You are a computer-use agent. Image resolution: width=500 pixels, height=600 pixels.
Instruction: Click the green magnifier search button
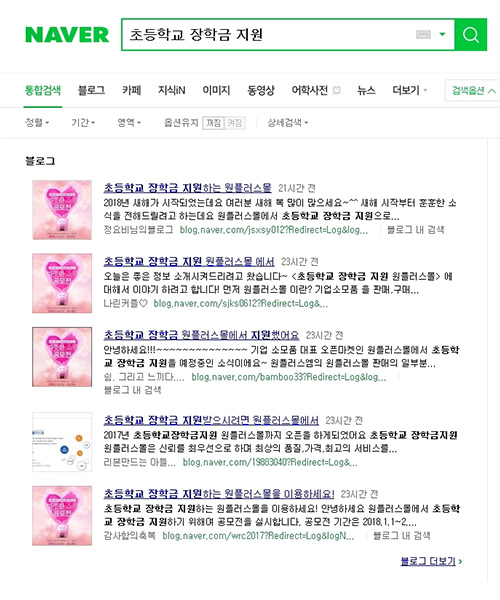click(471, 34)
